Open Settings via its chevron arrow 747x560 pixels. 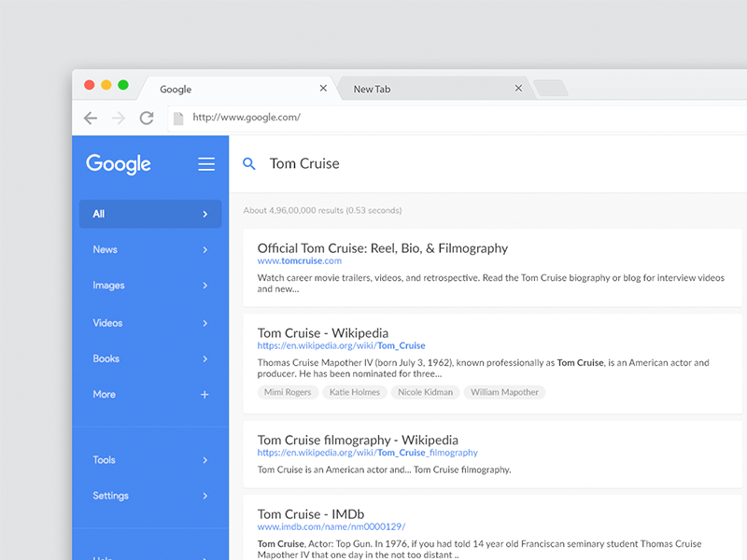204,496
